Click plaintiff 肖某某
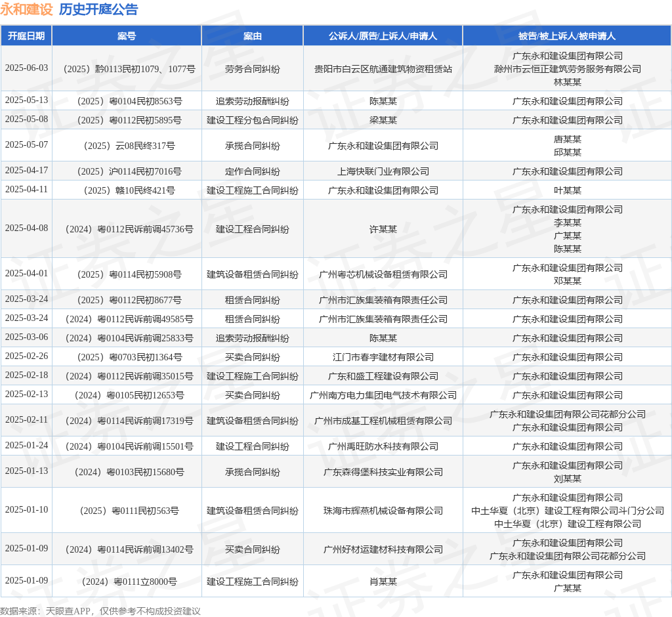 [x=383, y=582]
